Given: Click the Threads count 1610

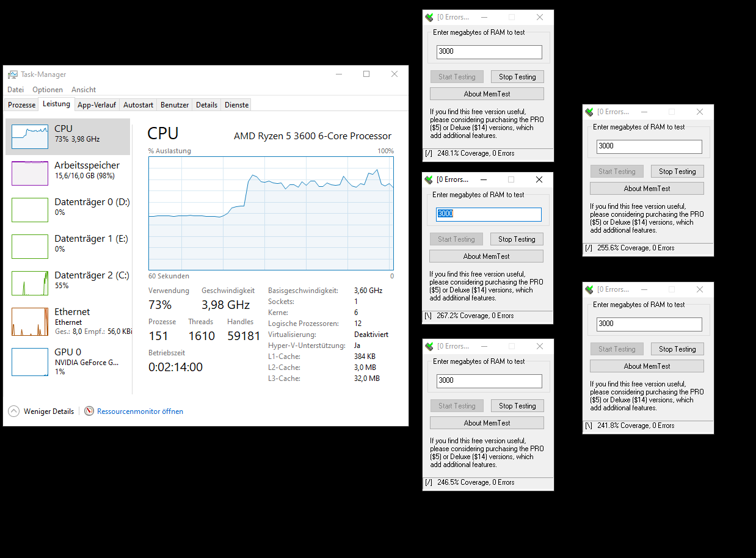Looking at the screenshot, I should point(202,336).
